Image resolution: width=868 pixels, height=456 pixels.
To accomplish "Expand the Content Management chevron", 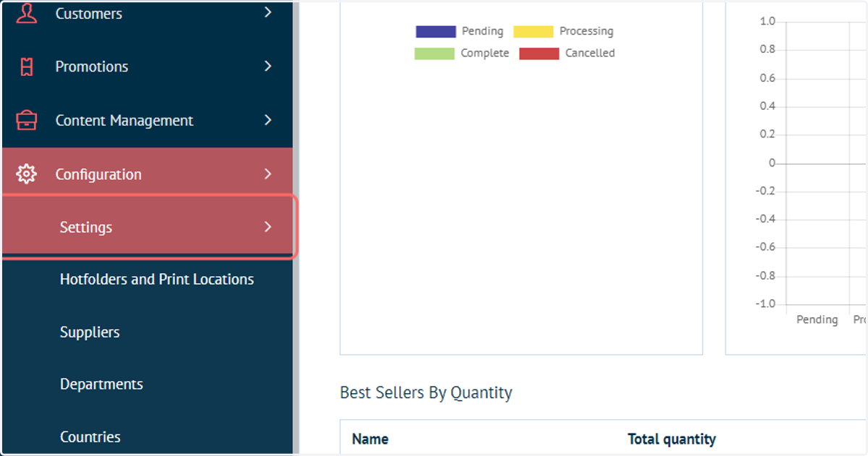I will [x=268, y=120].
